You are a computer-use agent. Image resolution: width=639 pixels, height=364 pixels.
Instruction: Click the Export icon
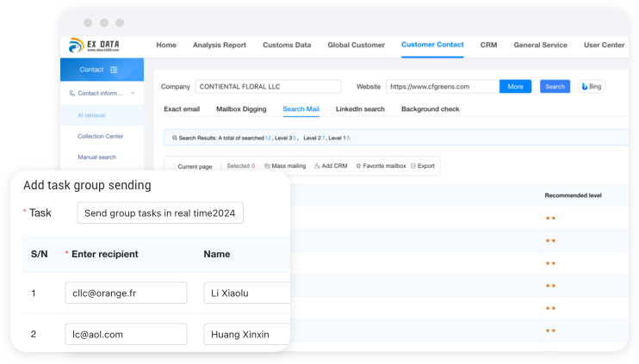coord(413,165)
